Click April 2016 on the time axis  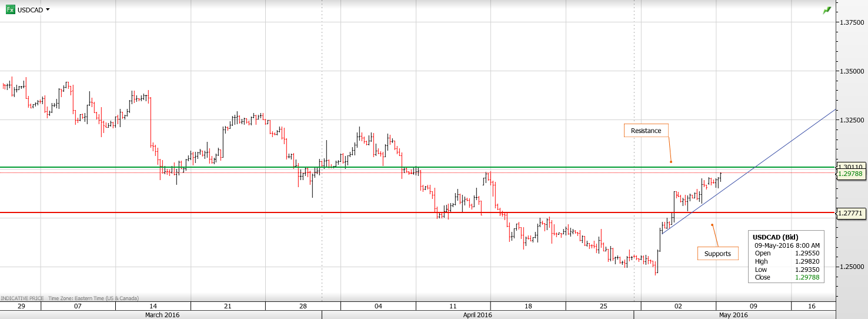(477, 315)
